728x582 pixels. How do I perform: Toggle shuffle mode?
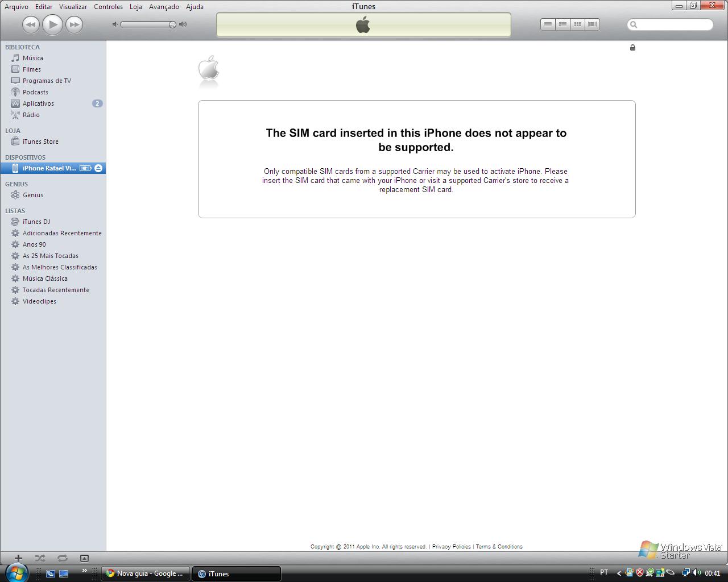click(x=40, y=558)
